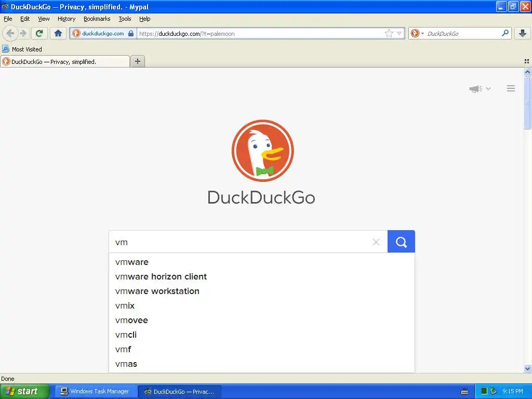Click the blue search magnifier button

point(401,242)
